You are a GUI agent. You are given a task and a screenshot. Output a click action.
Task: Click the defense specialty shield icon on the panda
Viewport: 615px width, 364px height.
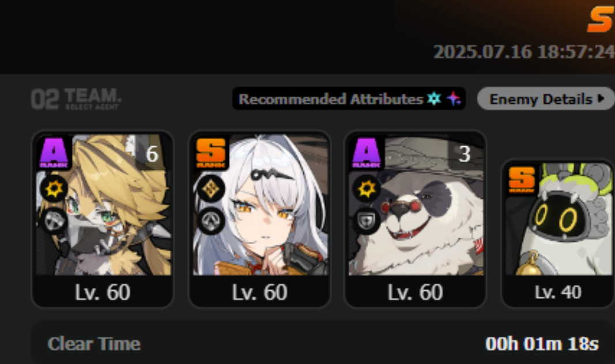point(367,221)
